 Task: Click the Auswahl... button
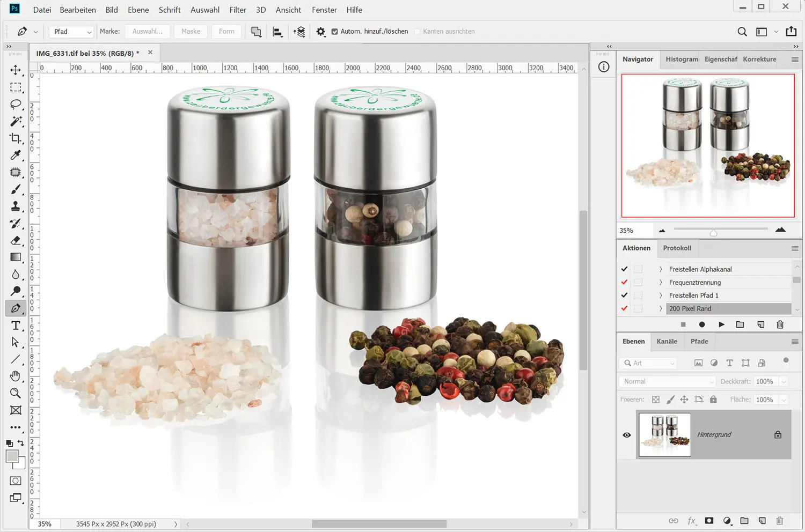(x=148, y=32)
